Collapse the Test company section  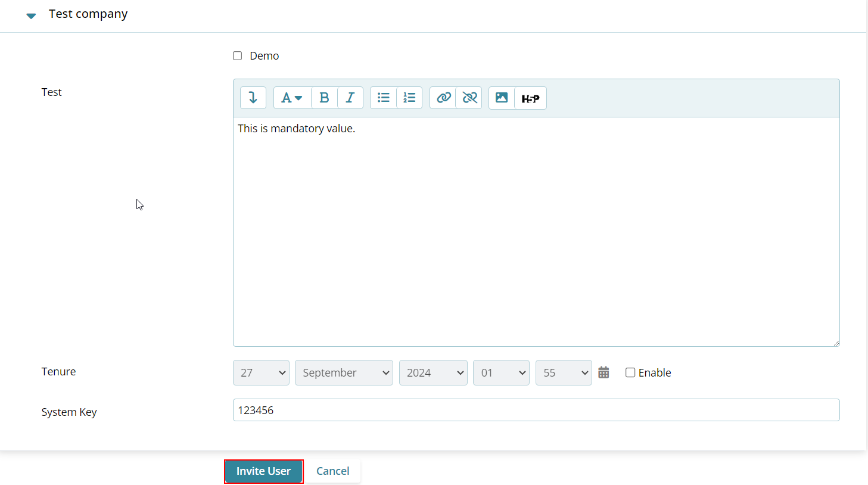31,15
